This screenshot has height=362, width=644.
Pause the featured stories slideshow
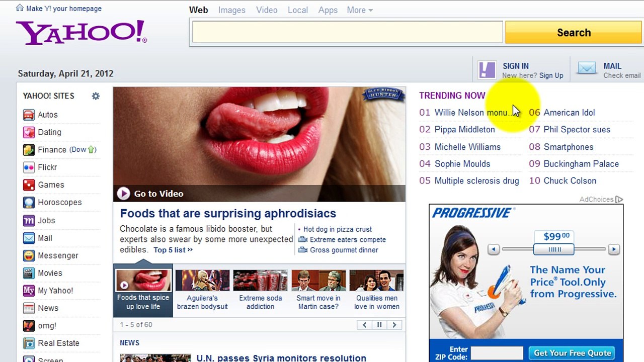coord(379,325)
